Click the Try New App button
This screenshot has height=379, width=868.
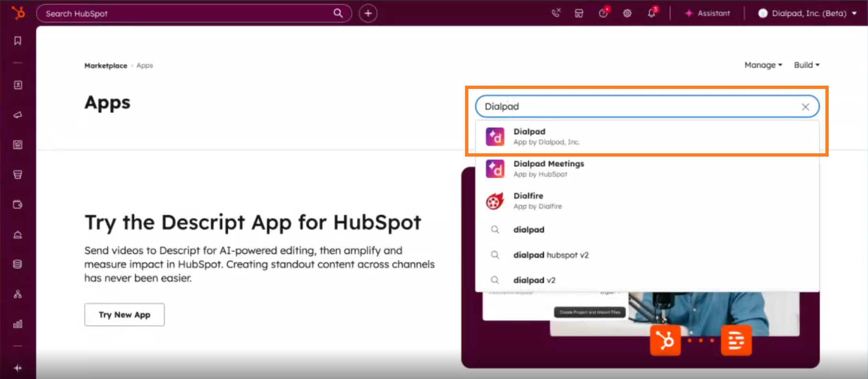tap(125, 315)
